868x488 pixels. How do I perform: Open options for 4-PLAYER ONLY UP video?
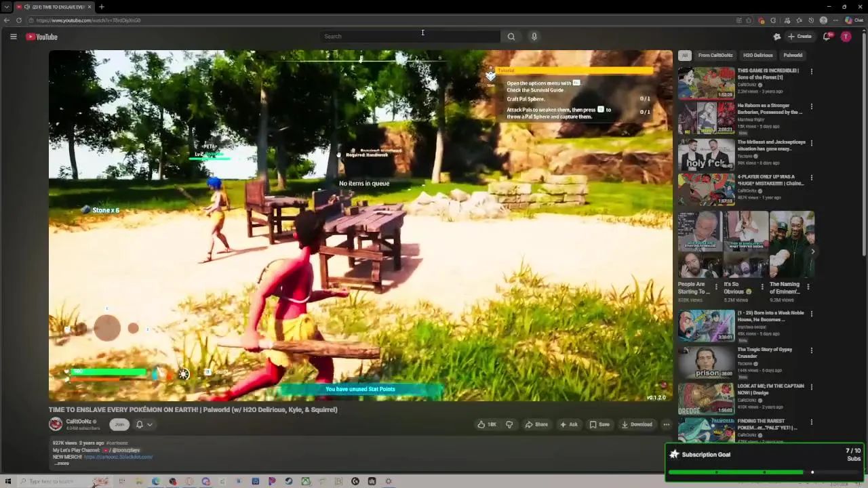coord(811,178)
